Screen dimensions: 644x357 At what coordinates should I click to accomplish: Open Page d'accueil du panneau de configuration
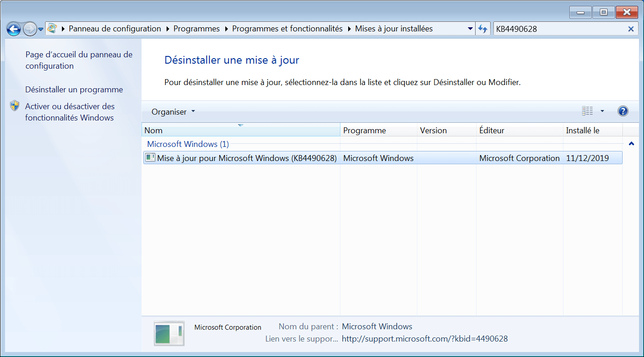79,60
